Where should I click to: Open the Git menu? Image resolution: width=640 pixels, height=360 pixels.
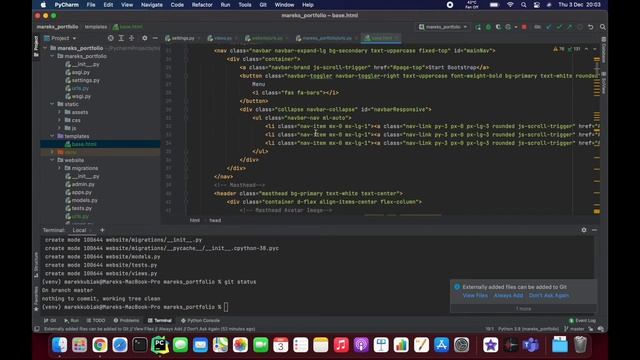coord(263,5)
